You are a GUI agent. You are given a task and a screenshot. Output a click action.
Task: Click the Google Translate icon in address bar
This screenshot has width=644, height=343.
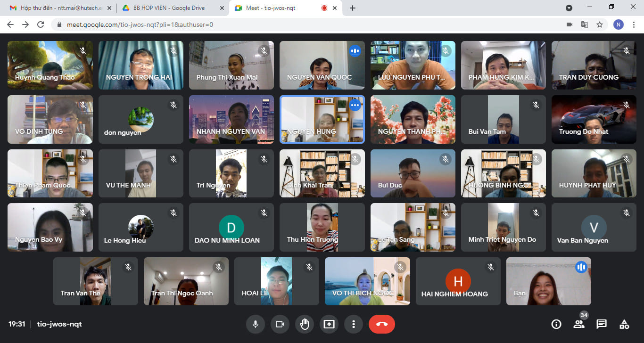585,24
